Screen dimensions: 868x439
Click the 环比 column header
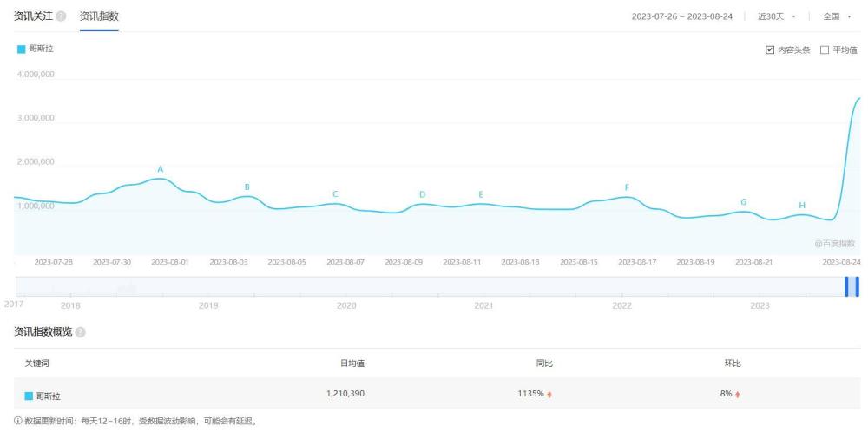(733, 364)
